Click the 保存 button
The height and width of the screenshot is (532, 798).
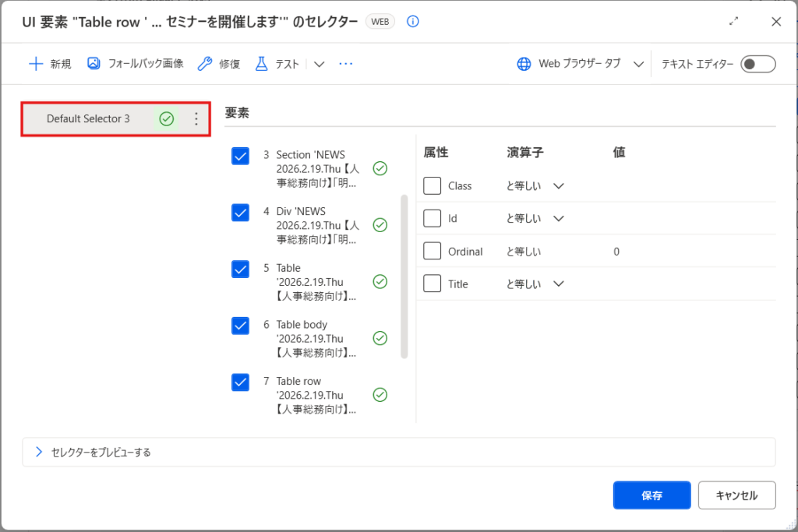[651, 495]
